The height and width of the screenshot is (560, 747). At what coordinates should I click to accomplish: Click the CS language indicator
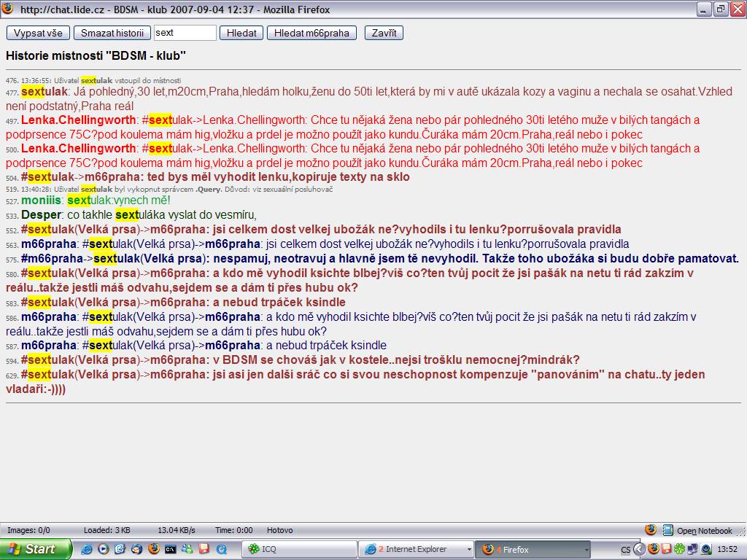click(x=625, y=550)
